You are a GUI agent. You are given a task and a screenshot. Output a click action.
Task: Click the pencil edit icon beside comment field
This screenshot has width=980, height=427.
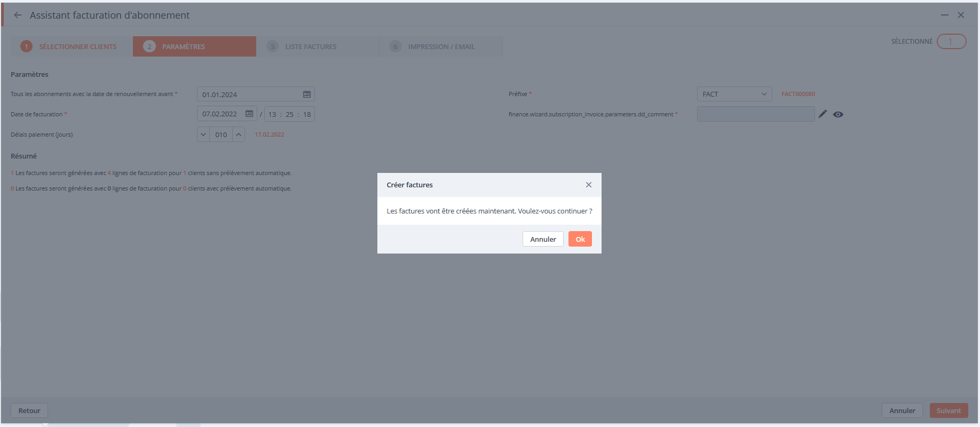point(823,114)
